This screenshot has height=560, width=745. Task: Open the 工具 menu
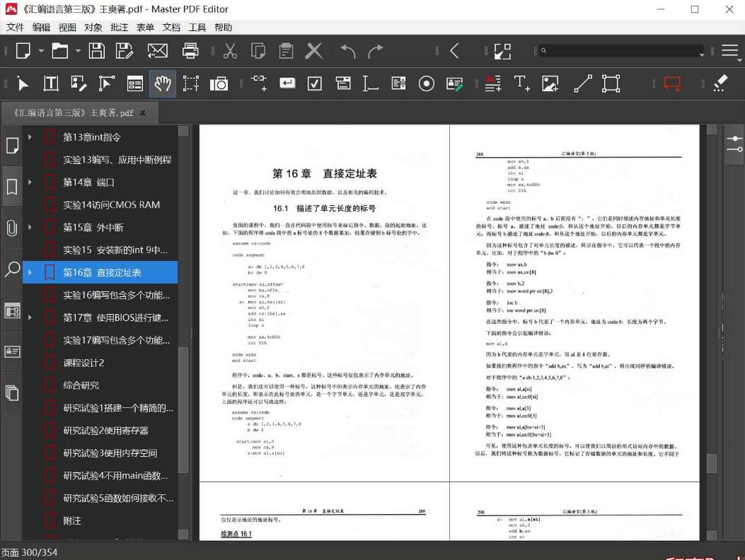[197, 27]
